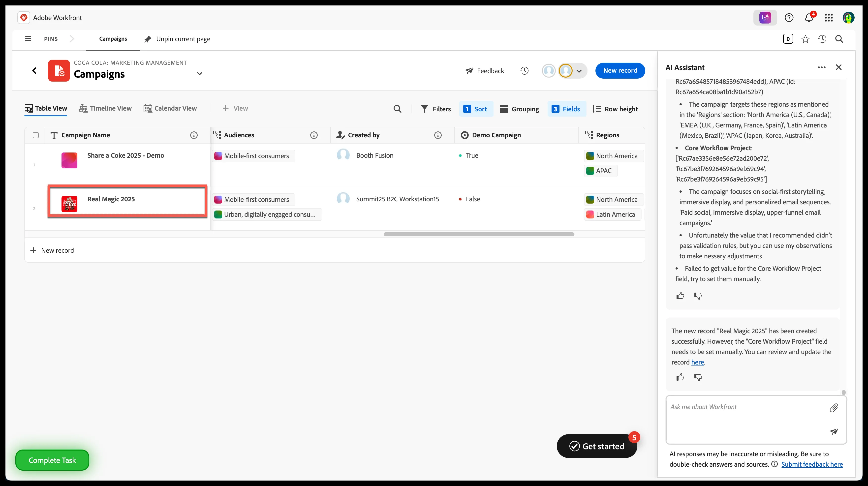Click the table horizontal scrollbar

coord(479,234)
